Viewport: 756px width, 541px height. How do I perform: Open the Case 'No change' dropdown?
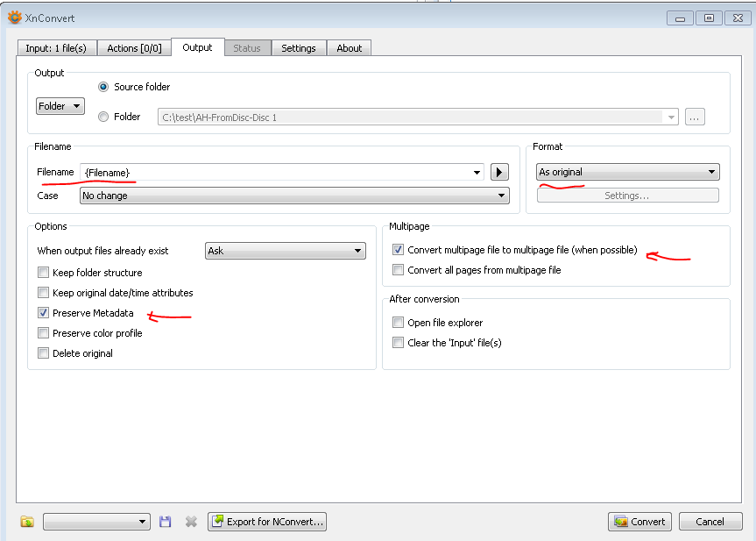point(294,196)
